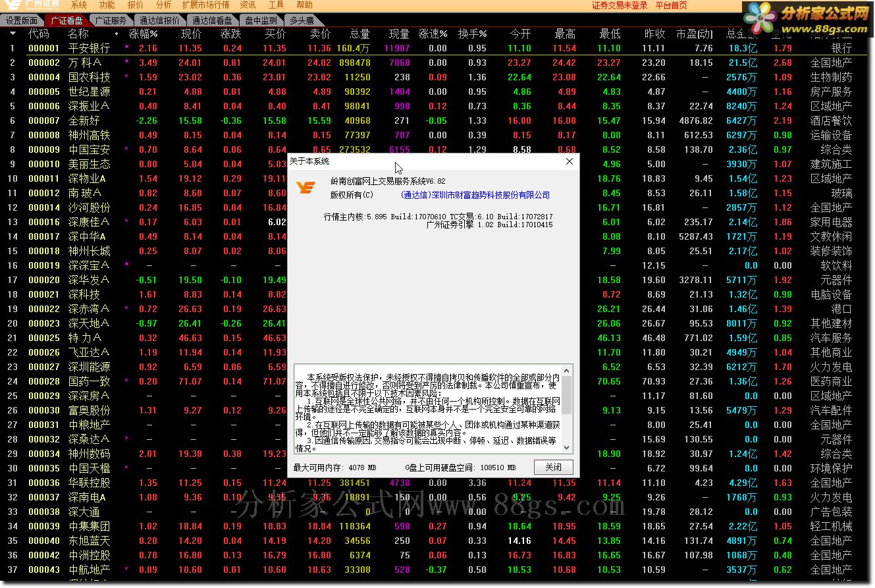The height and width of the screenshot is (588, 875).
Task: Sort by 现价 column header
Action: (x=191, y=34)
